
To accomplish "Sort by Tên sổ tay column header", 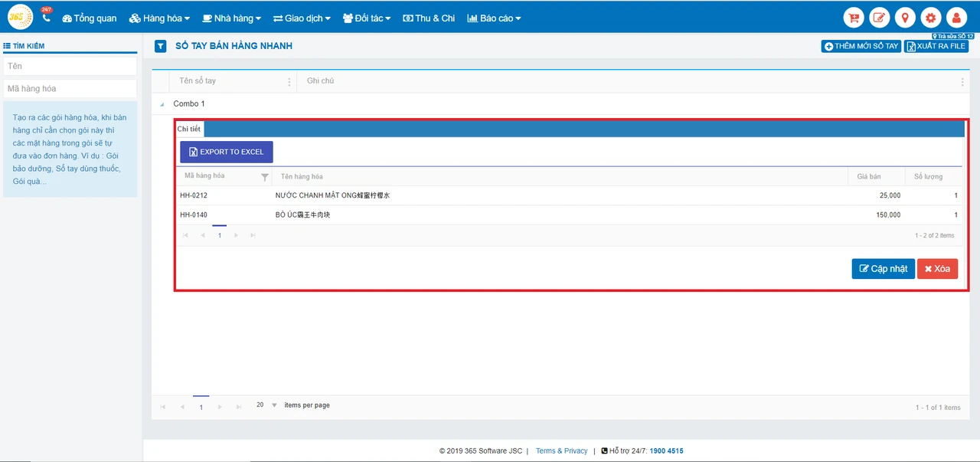I will 198,81.
